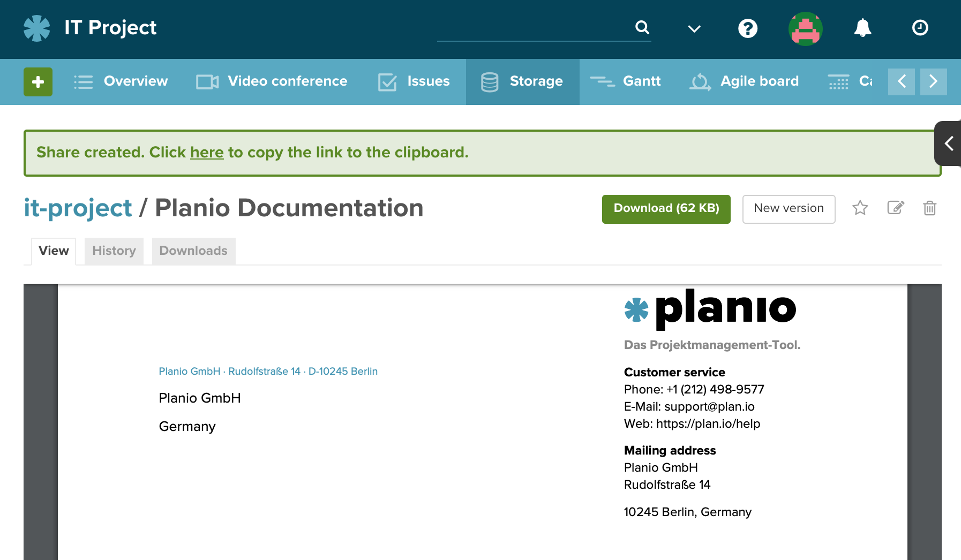Switch to Downloads tab

coord(193,251)
